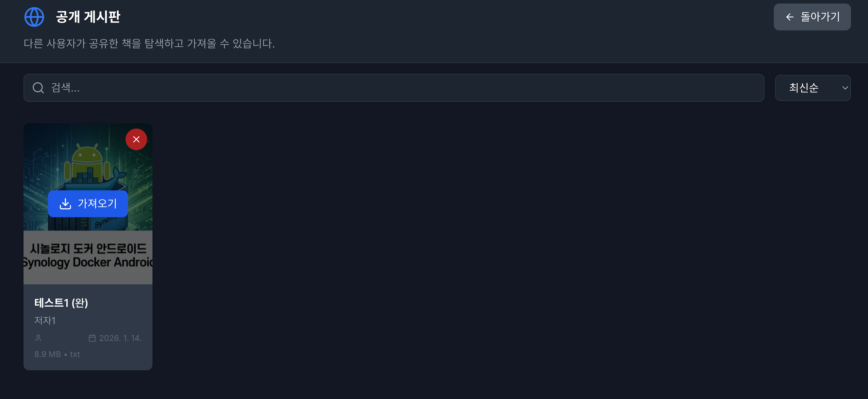Viewport: 868px width, 399px height.
Task: Click the calendar icon on the book card
Action: click(92, 338)
